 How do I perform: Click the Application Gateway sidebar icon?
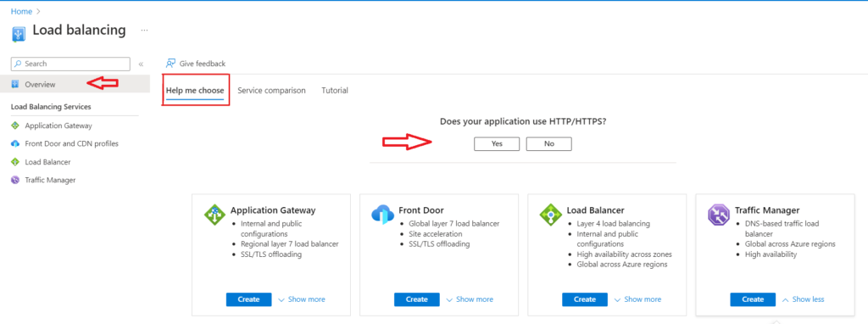coord(15,126)
